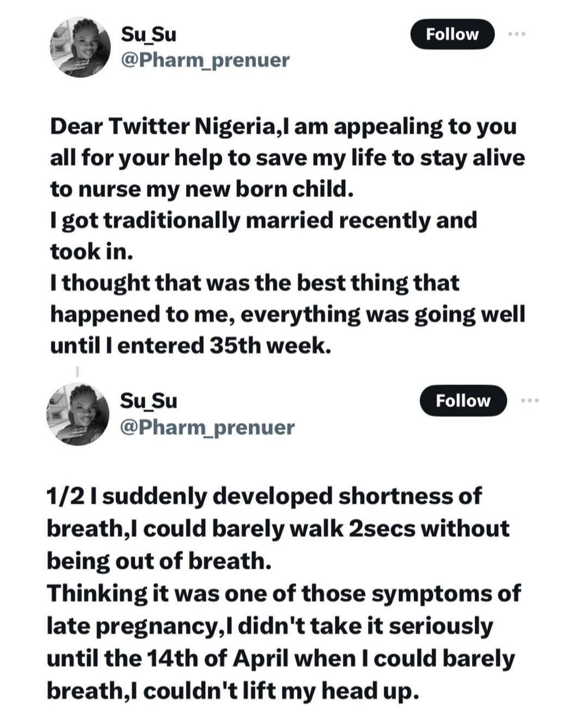Select the line 'being out of breath.'
Viewport: 588px width, 724px height.
159,561
